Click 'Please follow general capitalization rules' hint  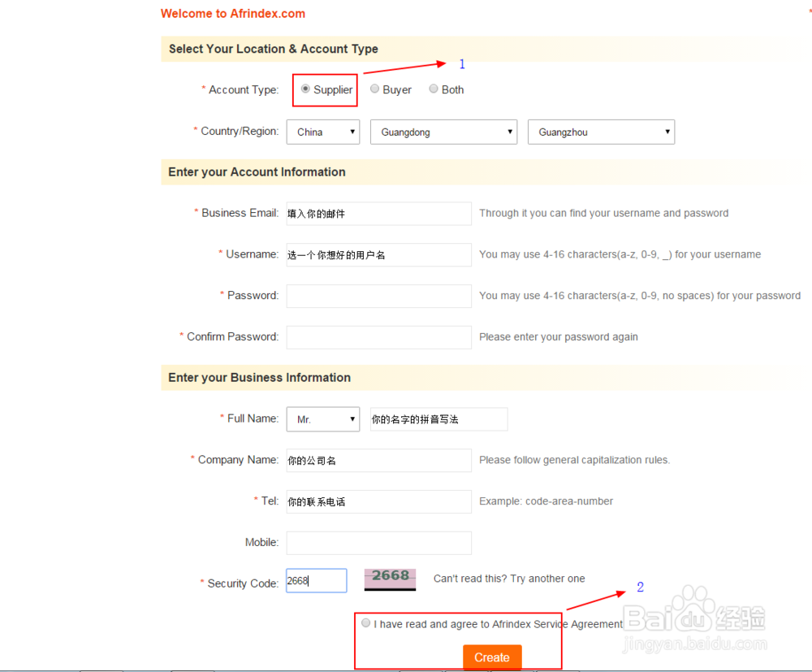click(574, 460)
